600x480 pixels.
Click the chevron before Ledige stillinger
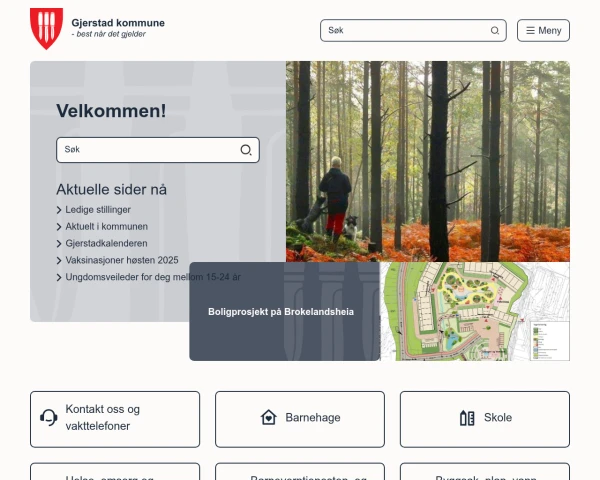click(59, 210)
